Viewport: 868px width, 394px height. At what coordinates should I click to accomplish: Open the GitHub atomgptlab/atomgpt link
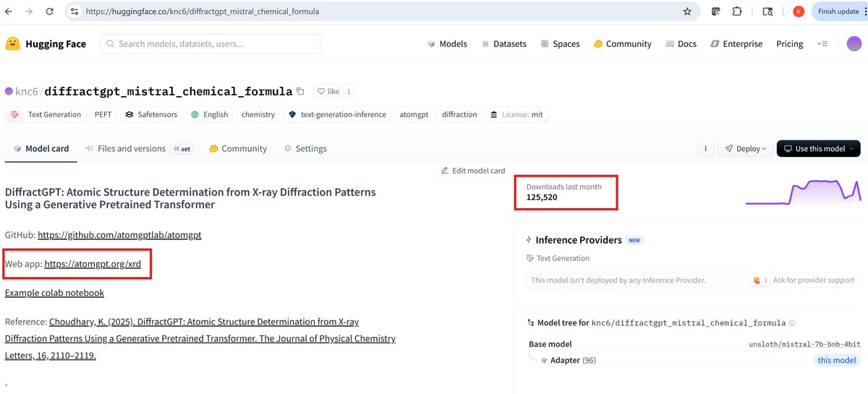119,235
